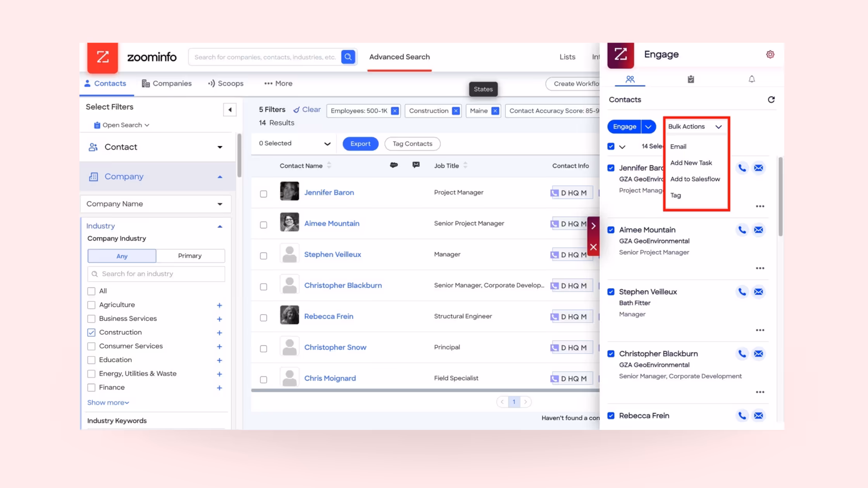
Task: Refresh the Engage Contacts list
Action: click(x=771, y=100)
